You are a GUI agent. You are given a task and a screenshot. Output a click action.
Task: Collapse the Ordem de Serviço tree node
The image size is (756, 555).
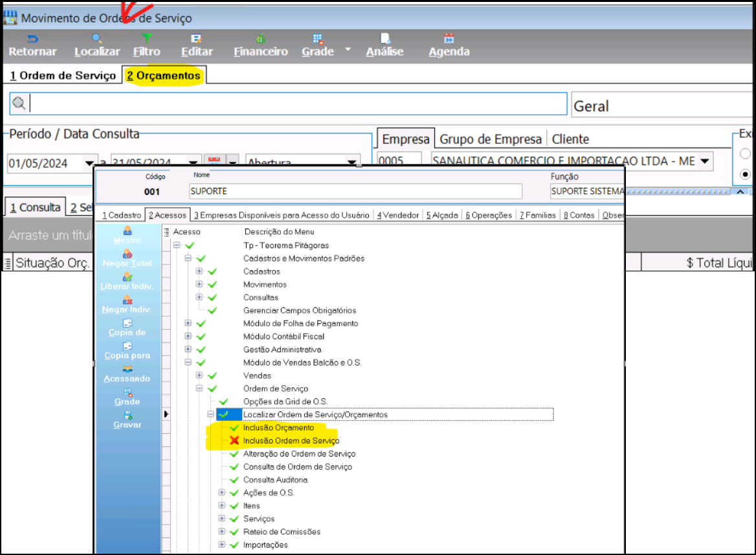click(x=199, y=389)
